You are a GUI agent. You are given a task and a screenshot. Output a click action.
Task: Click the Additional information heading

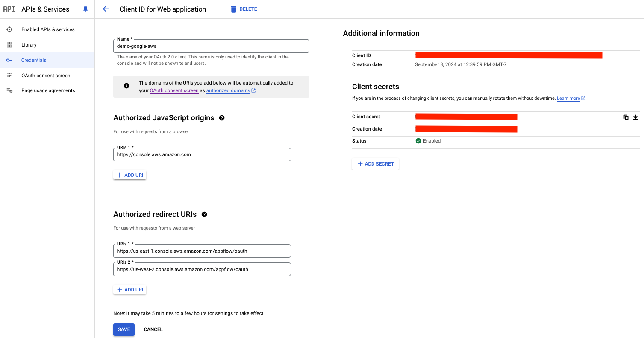pyautogui.click(x=381, y=33)
